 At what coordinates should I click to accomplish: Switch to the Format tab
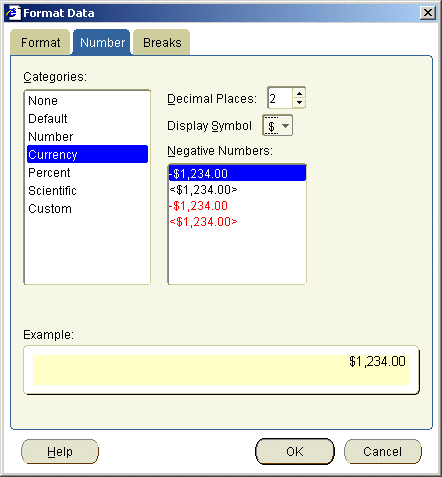click(x=40, y=42)
